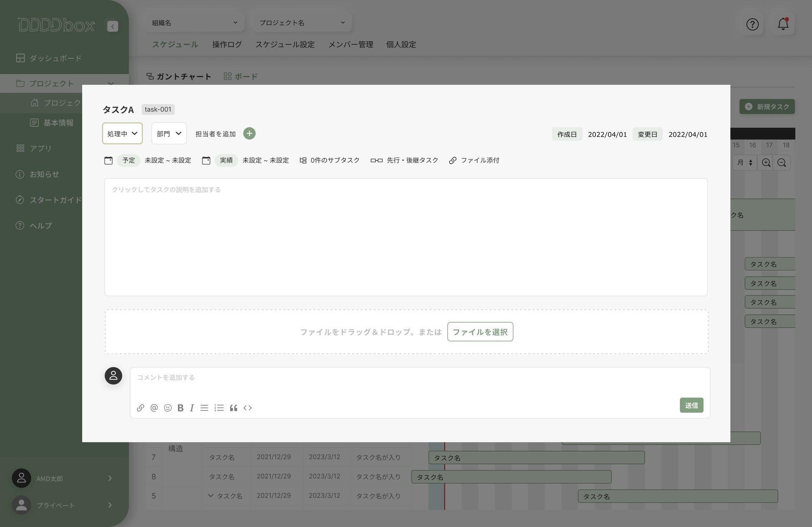The image size is (812, 527).
Task: Click the insert link icon in comment toolbar
Action: 140,408
